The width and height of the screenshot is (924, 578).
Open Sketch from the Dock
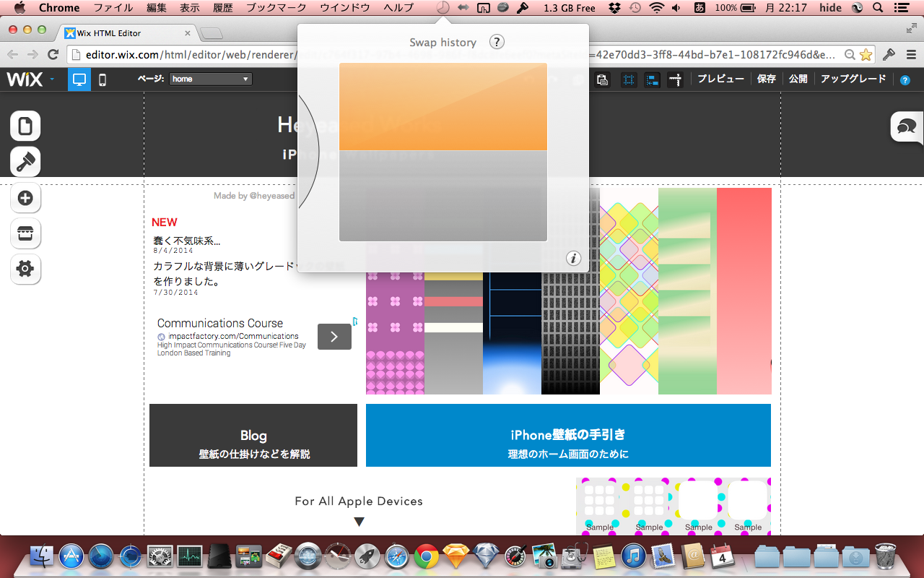click(x=456, y=556)
